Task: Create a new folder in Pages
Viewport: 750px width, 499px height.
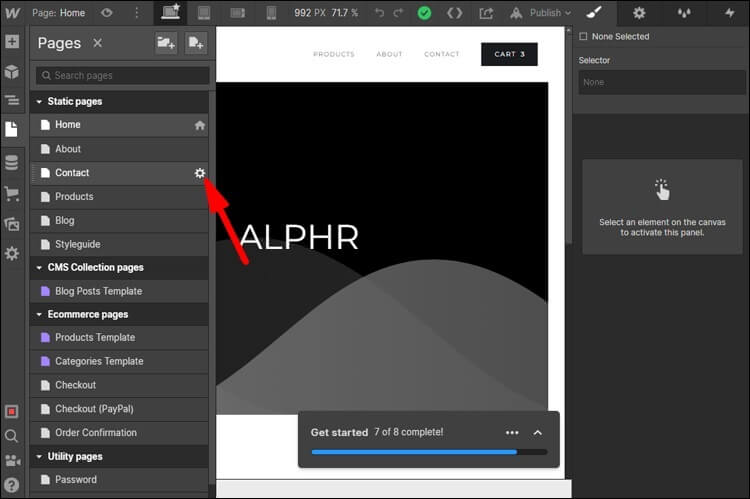Action: tap(166, 43)
